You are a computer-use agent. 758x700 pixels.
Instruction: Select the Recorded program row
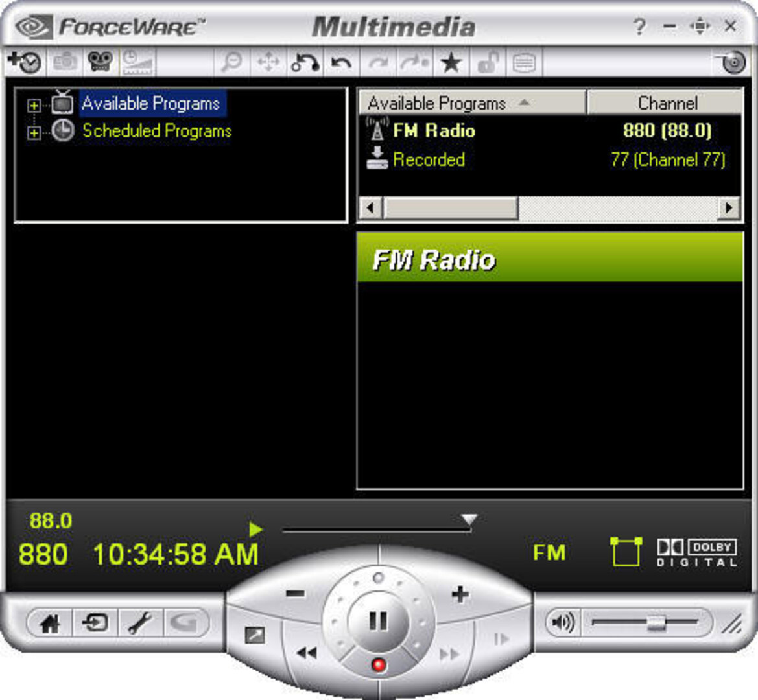point(550,159)
